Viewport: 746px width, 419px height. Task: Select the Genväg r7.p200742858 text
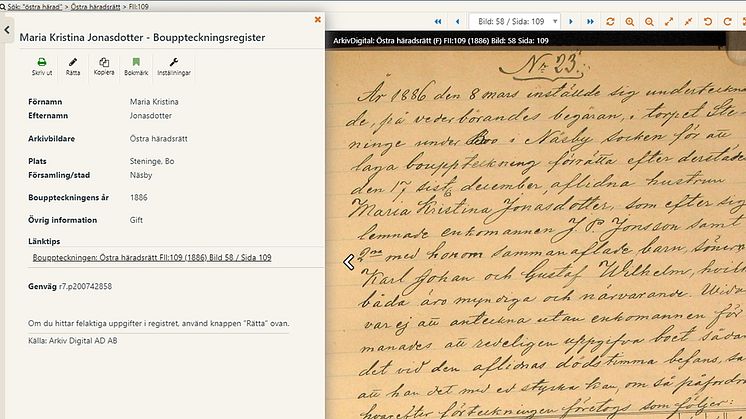[x=70, y=286]
